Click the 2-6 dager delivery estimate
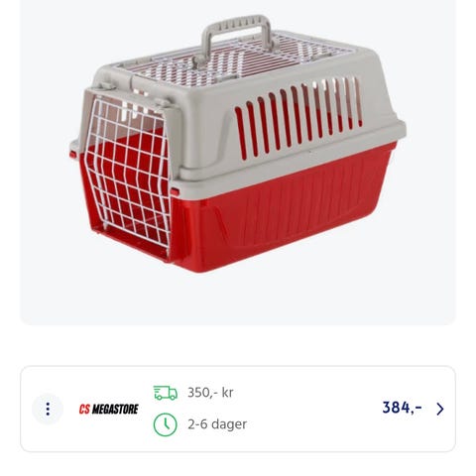Image resolution: width=476 pixels, height=476 pixels. coord(217,424)
